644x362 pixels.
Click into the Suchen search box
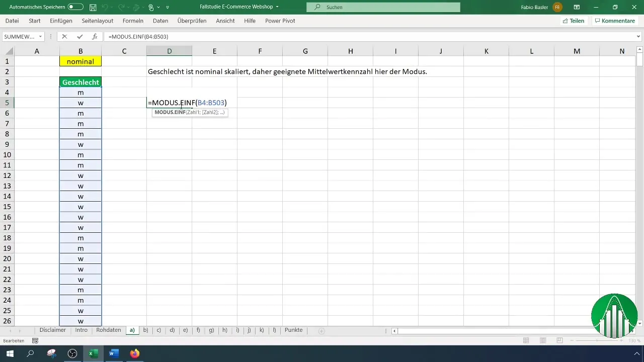pyautogui.click(x=383, y=7)
